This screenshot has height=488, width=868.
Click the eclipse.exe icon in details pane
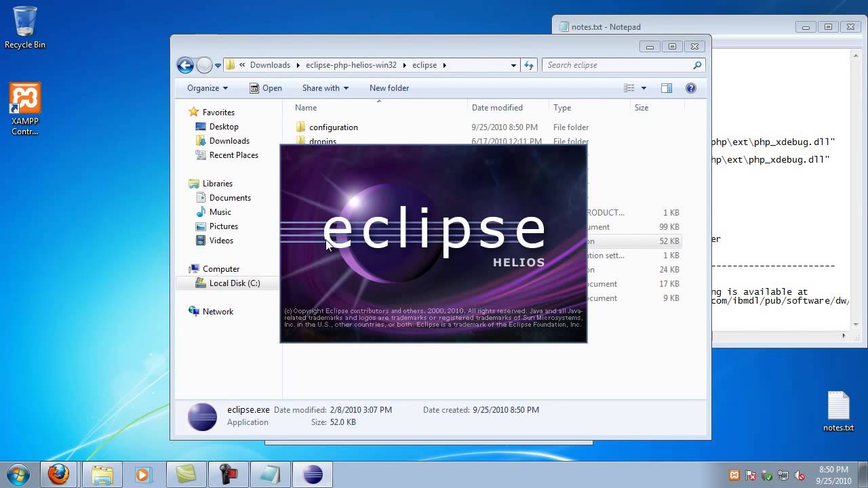pos(202,416)
